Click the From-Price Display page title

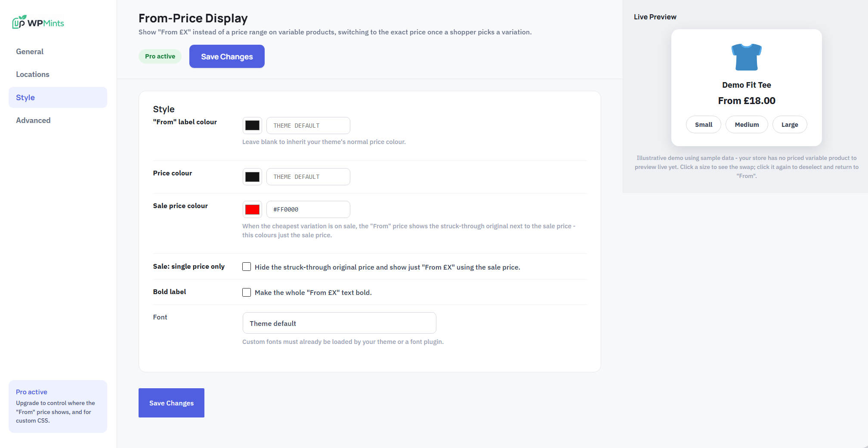[193, 18]
